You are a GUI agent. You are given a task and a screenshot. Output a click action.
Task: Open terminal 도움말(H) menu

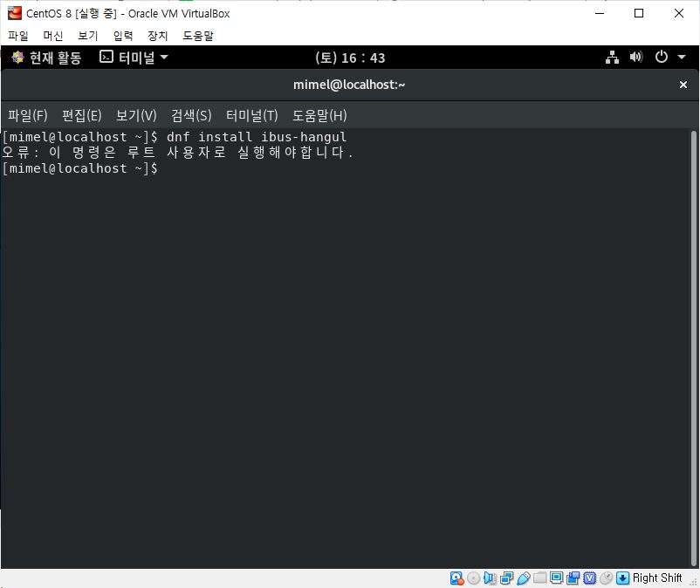pyautogui.click(x=319, y=115)
